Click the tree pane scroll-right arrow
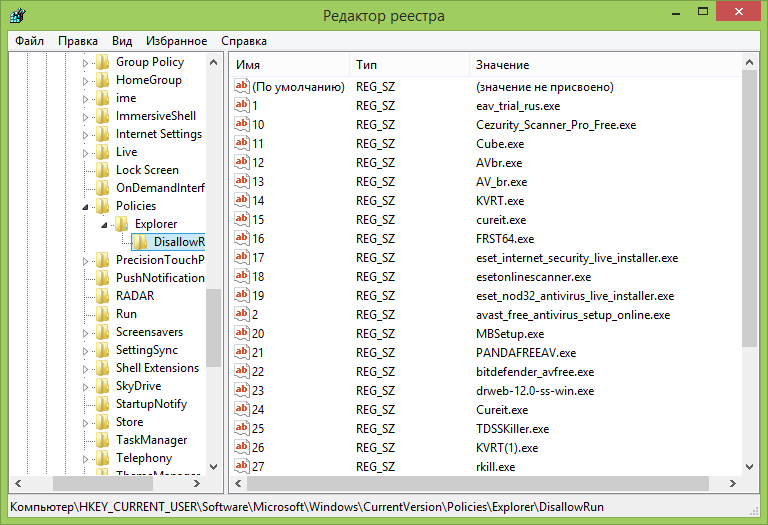 coord(197,483)
